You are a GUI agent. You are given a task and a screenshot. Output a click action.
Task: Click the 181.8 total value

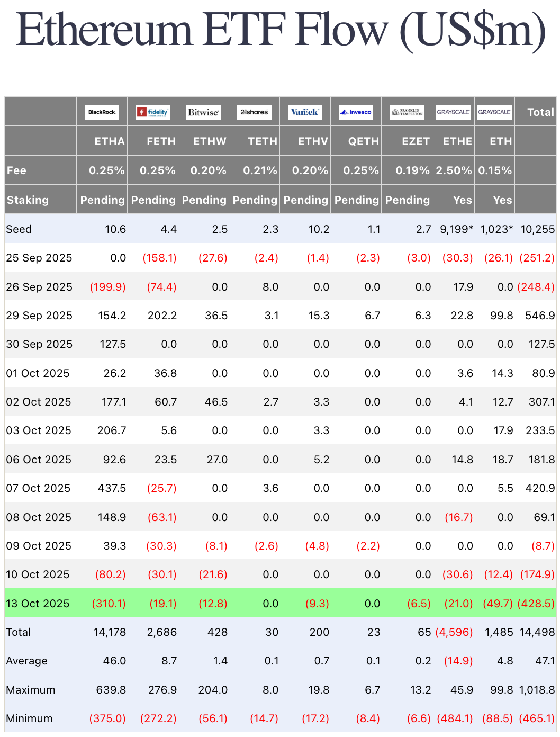541,460
